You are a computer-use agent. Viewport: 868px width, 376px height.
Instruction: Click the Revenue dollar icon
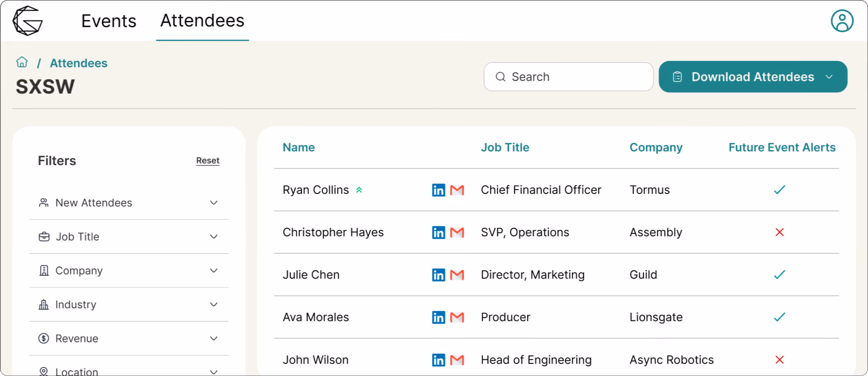coord(44,338)
